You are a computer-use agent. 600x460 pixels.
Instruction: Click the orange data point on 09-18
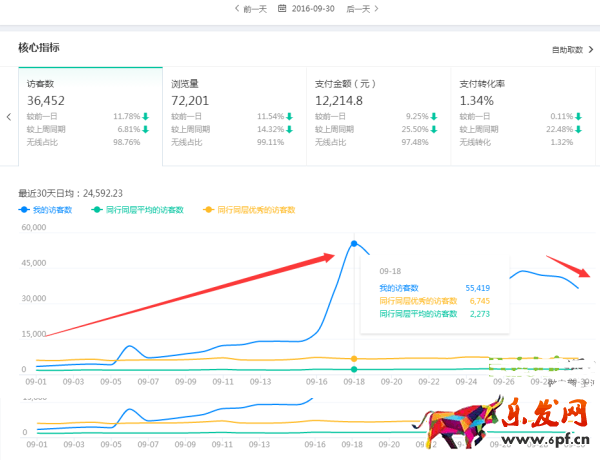(354, 358)
